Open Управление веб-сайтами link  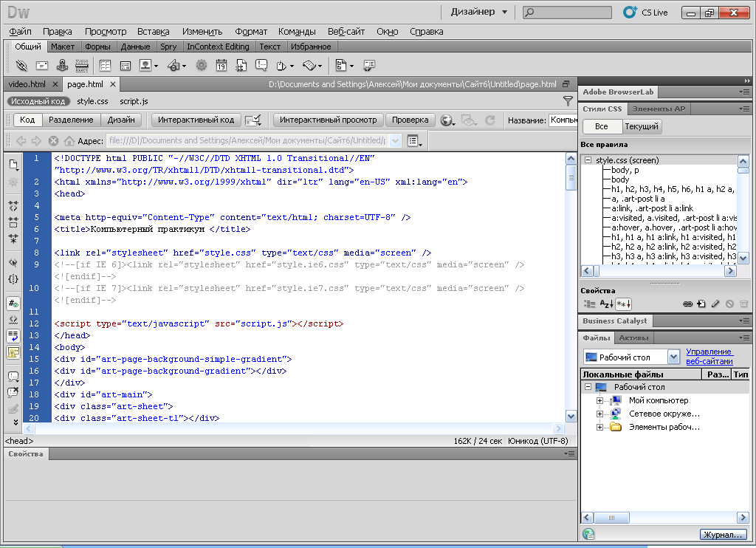click(x=709, y=357)
